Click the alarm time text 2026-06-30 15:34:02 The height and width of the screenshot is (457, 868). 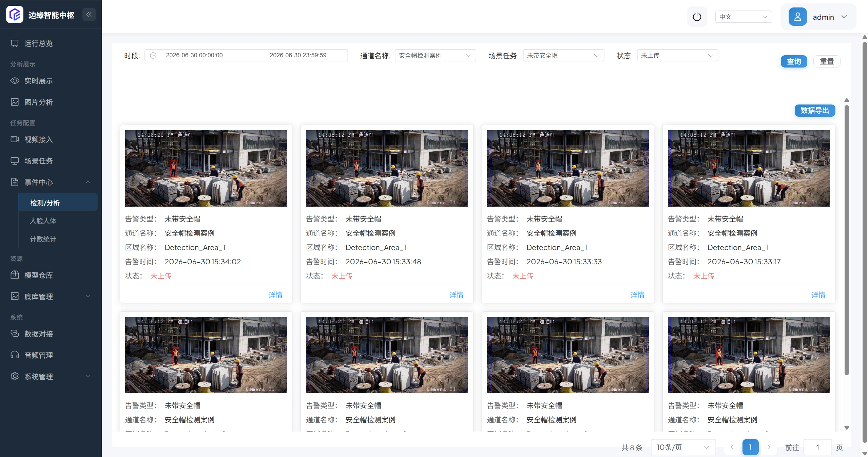tap(203, 262)
